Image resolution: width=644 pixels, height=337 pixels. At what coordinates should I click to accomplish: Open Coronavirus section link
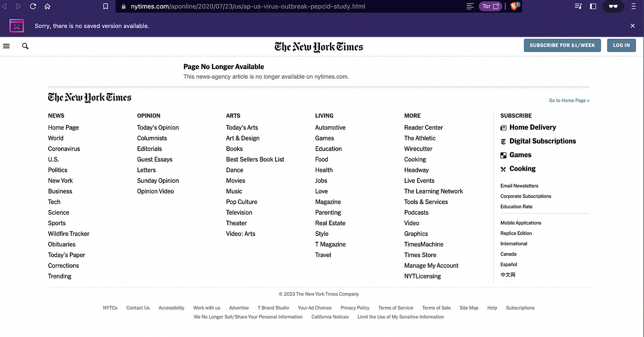tap(64, 149)
